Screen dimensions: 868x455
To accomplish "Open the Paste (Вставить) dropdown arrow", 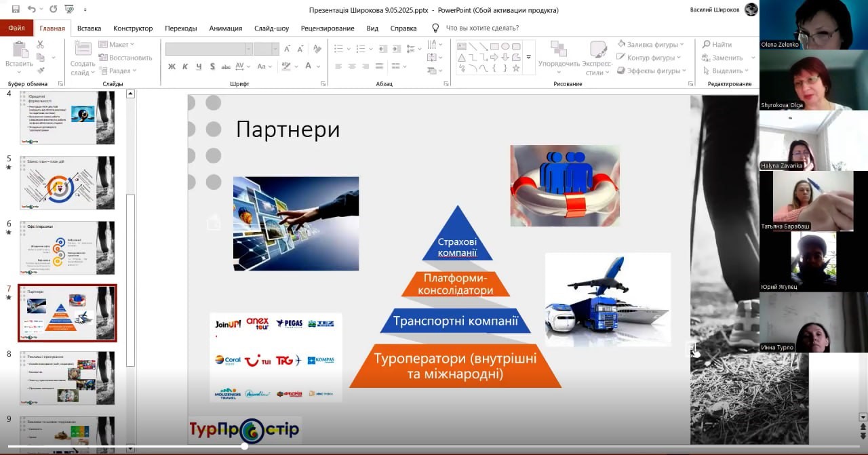I will click(19, 72).
